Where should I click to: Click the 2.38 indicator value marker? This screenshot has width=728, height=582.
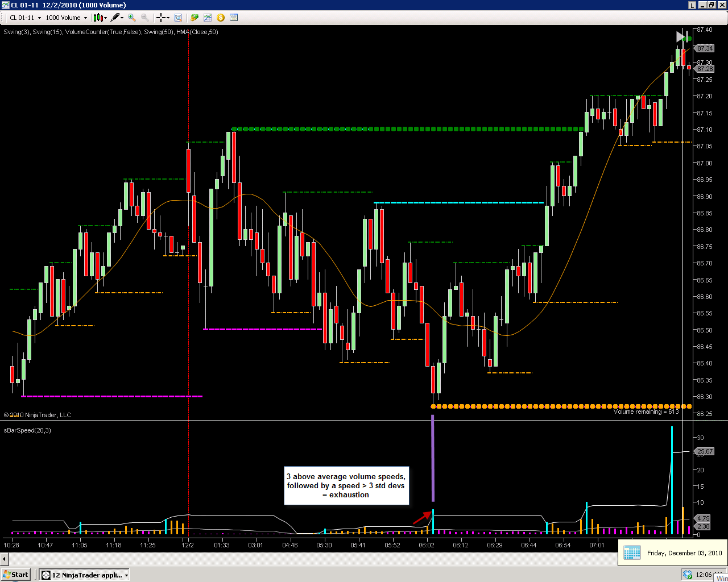click(703, 526)
